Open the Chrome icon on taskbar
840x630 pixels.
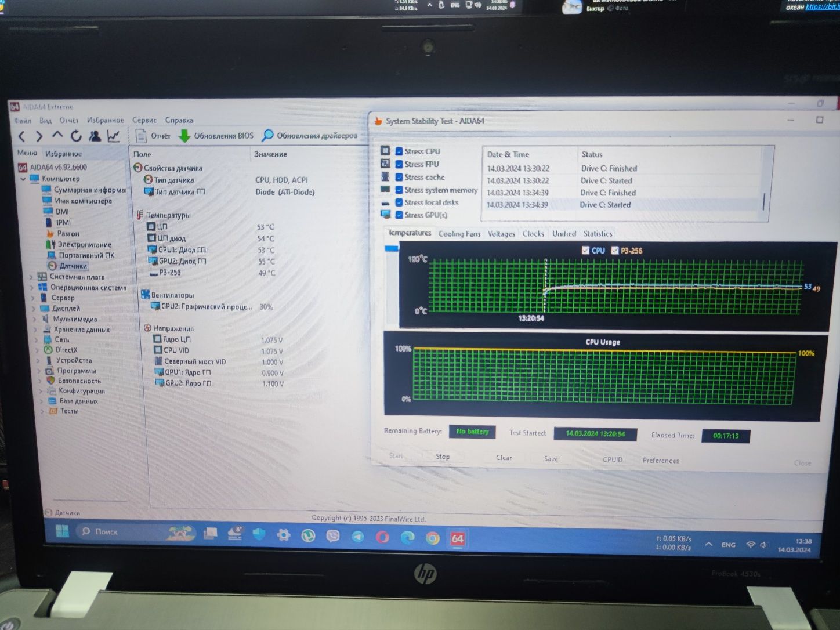[x=432, y=538]
